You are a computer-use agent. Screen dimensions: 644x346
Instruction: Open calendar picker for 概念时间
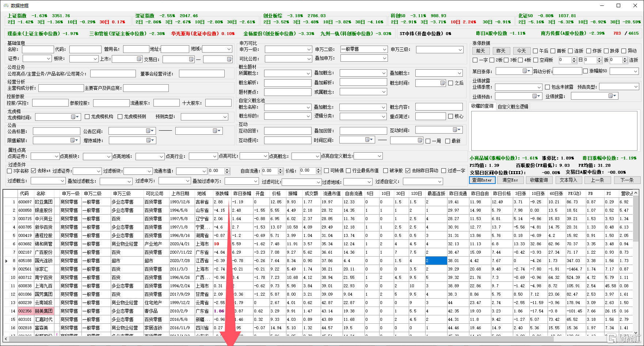[442, 83]
